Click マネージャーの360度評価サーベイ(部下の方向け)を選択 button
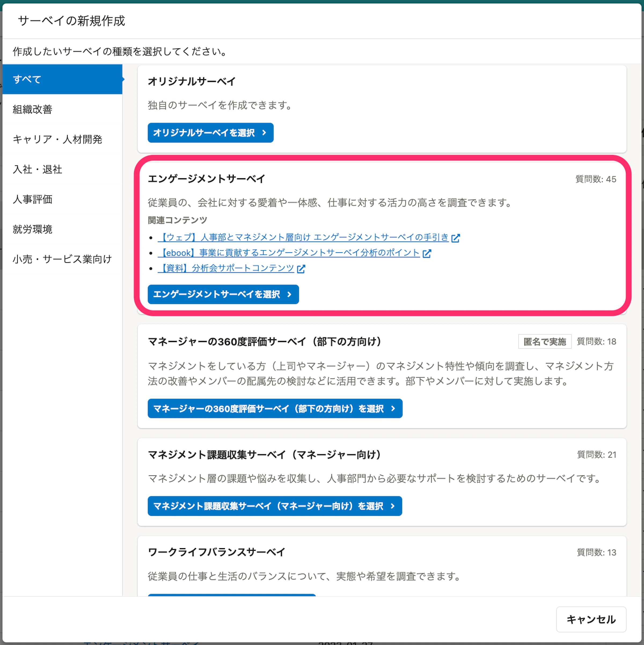 point(275,409)
